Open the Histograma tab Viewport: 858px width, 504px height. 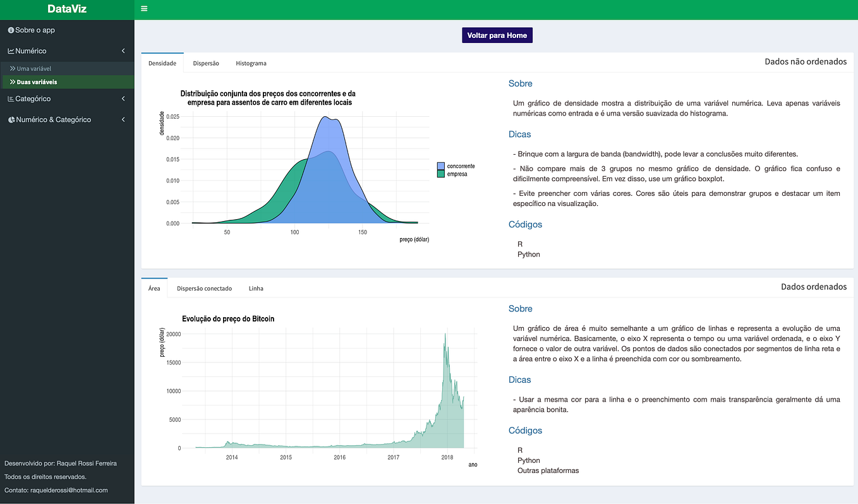click(x=251, y=63)
